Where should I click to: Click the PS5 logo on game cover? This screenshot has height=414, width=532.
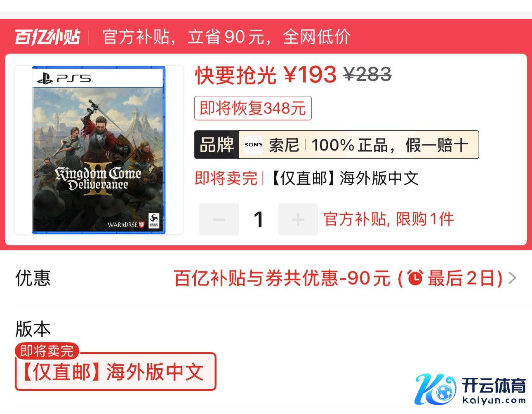tap(65, 78)
